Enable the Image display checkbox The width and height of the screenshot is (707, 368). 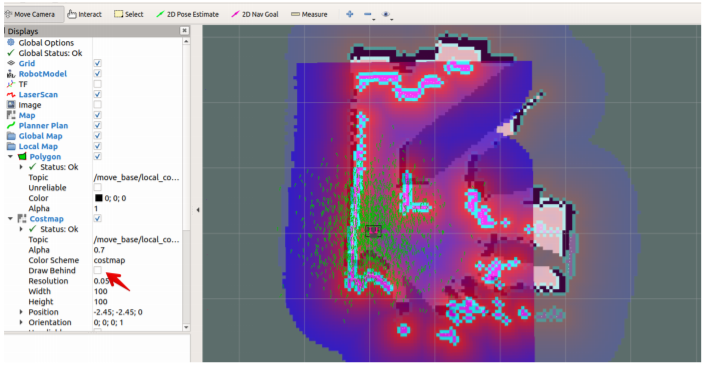click(x=97, y=105)
